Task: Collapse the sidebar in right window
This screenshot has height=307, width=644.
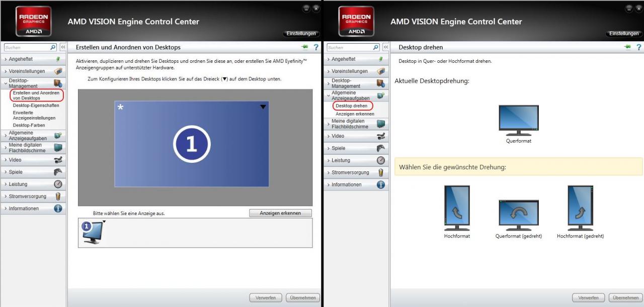Action: click(386, 47)
